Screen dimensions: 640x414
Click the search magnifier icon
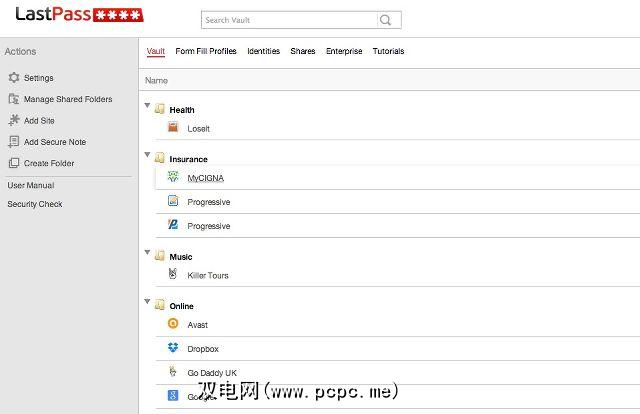pyautogui.click(x=385, y=20)
